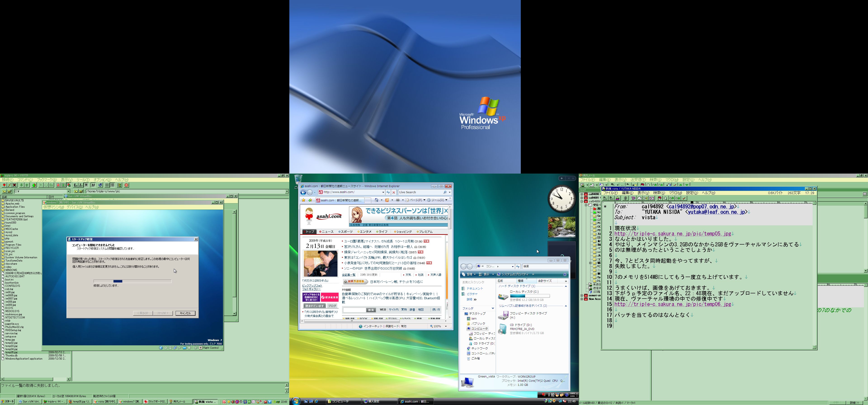Open the ショッピング tab on asahi.com
Screen dimensions: 868x405
click(x=403, y=232)
